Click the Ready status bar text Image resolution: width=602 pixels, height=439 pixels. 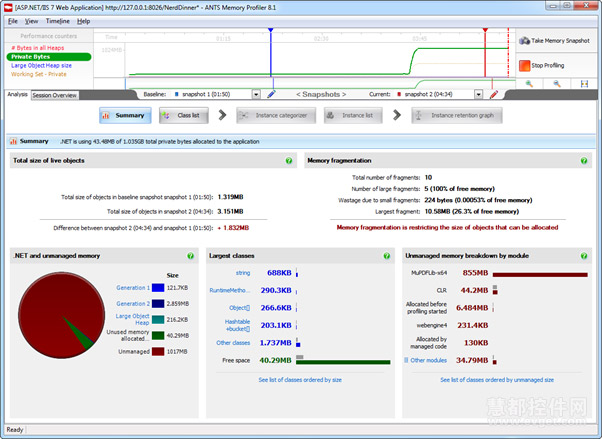[15, 430]
